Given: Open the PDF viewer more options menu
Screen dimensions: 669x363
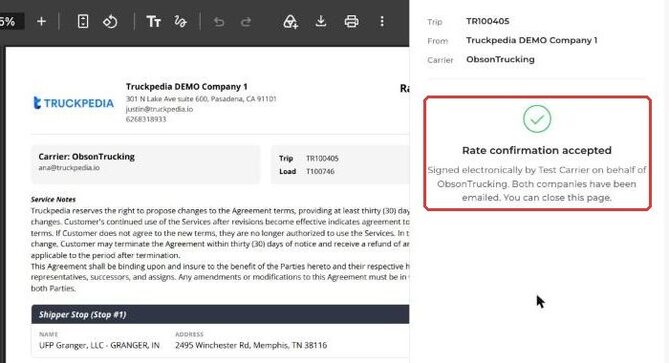Looking at the screenshot, I should coord(382,21).
